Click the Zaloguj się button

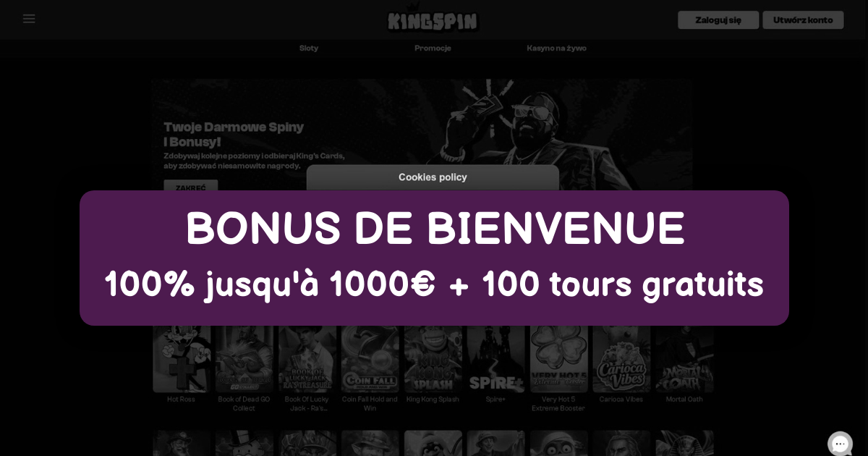coord(718,20)
